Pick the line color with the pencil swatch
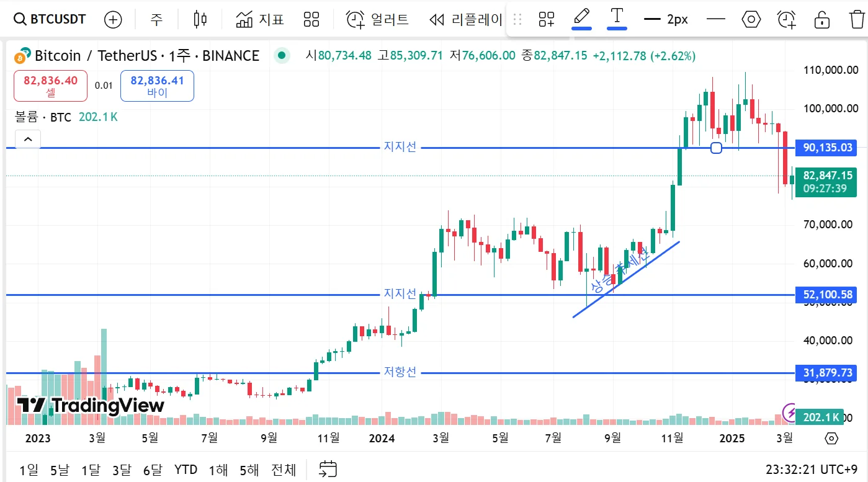 click(x=581, y=18)
